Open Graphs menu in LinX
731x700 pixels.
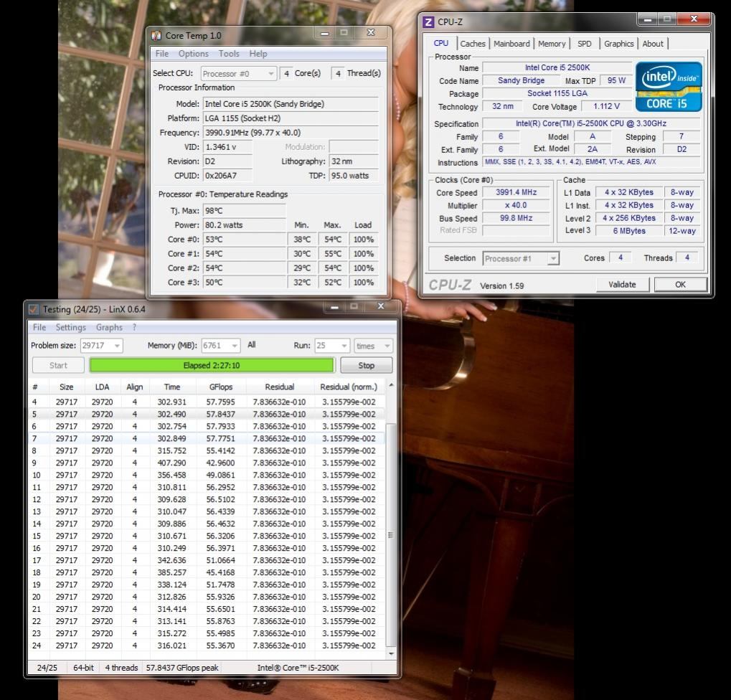coord(109,327)
